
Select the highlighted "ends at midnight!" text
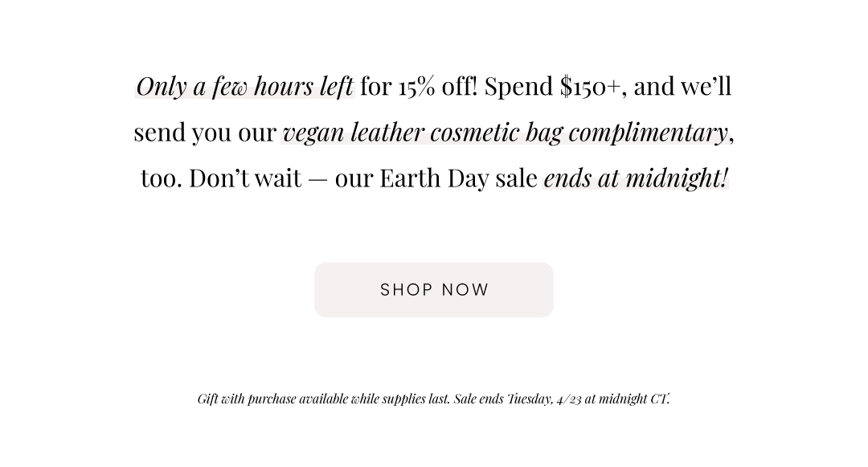(x=636, y=178)
